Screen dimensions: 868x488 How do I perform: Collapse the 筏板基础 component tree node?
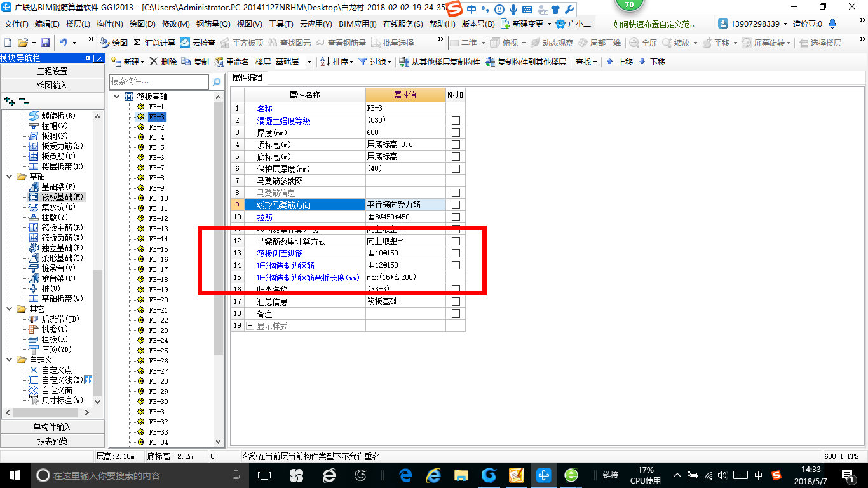[117, 97]
